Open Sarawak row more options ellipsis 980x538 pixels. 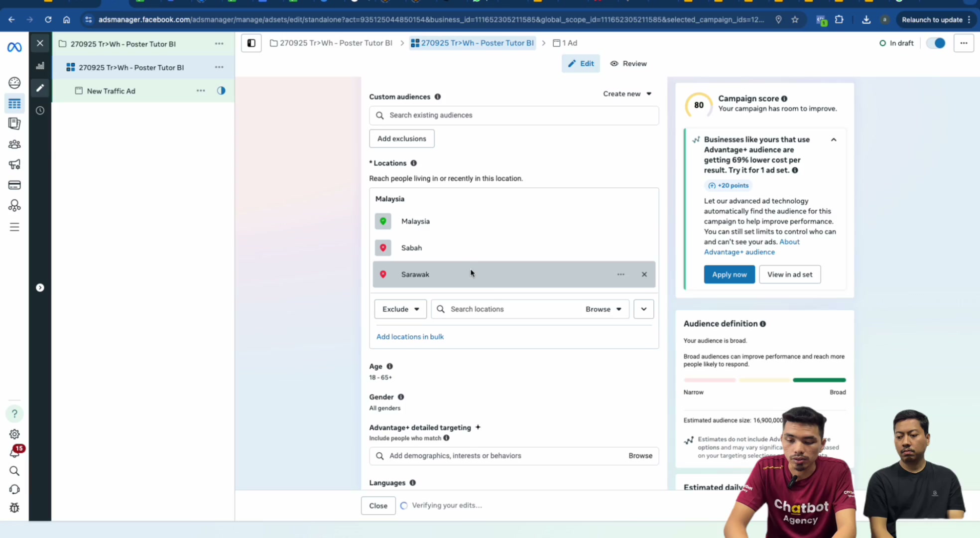[620, 274]
